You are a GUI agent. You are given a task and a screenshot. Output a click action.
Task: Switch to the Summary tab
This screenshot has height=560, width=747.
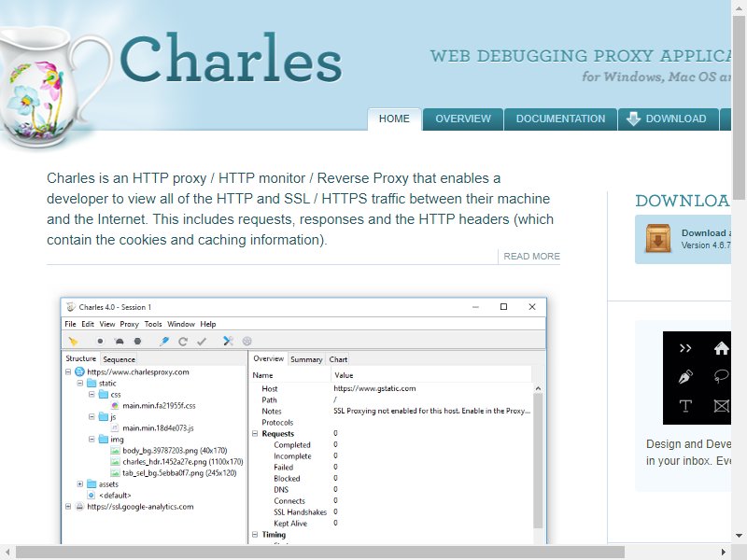click(306, 359)
